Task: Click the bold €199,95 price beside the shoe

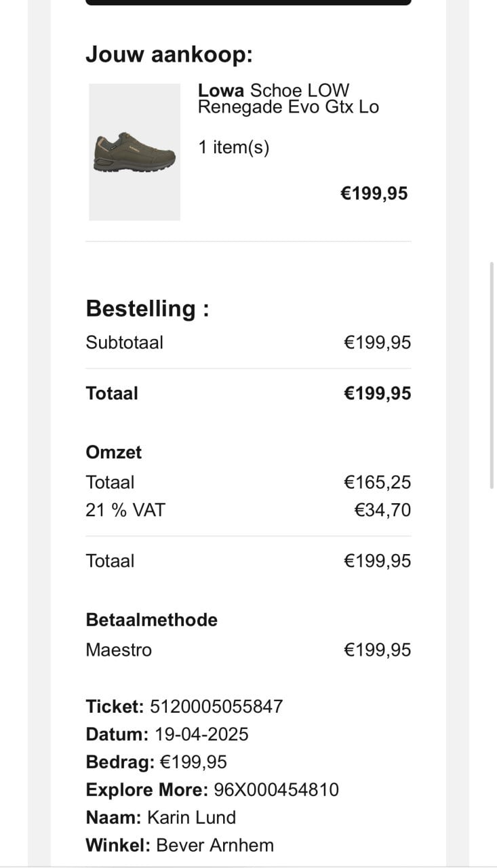Action: click(374, 193)
